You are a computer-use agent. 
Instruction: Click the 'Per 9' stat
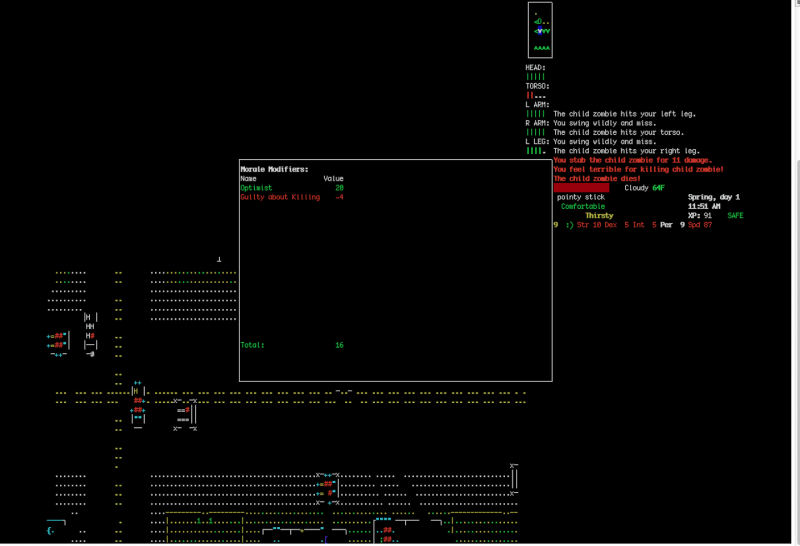point(672,225)
